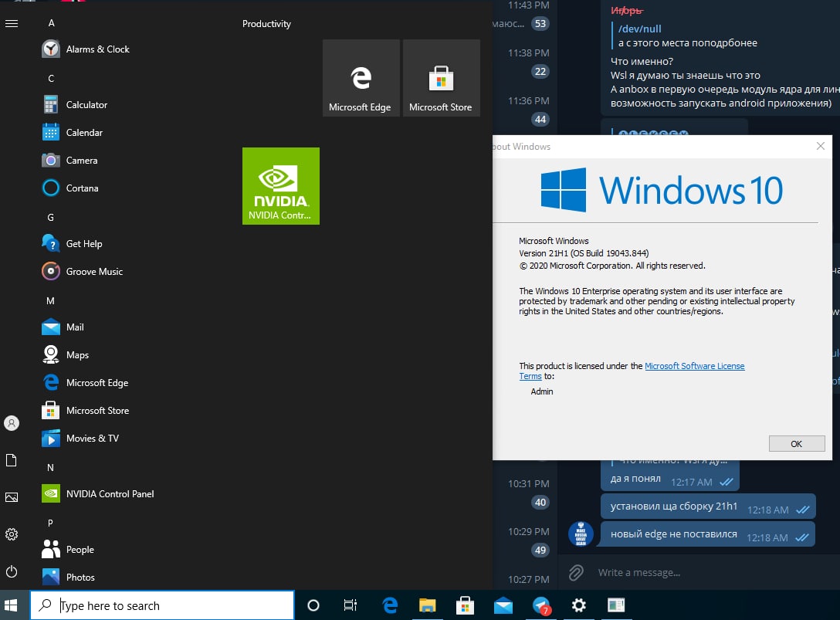Open Settings gear in the Start sidebar
The width and height of the screenshot is (840, 620).
point(12,534)
